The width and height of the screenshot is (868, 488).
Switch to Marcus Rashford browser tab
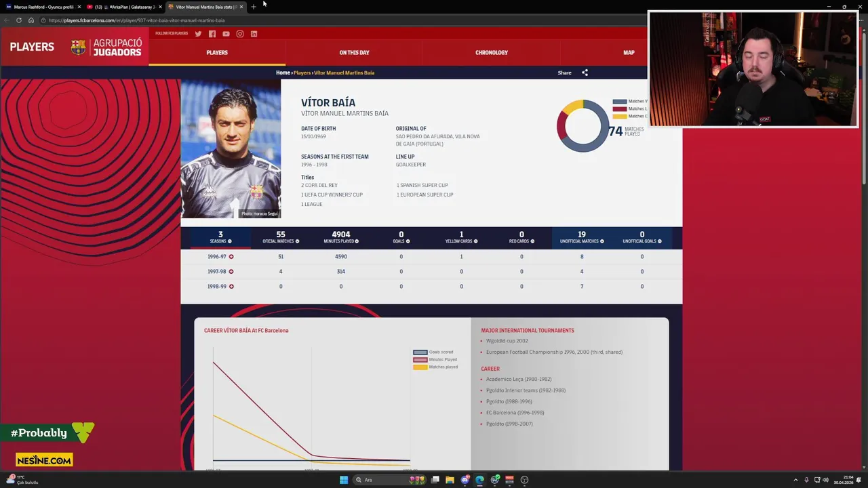tap(43, 7)
